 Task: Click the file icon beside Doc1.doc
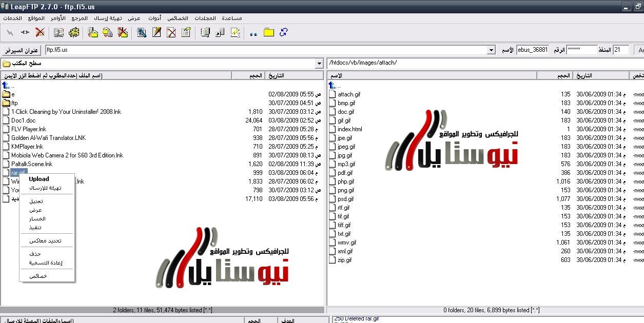click(6, 120)
